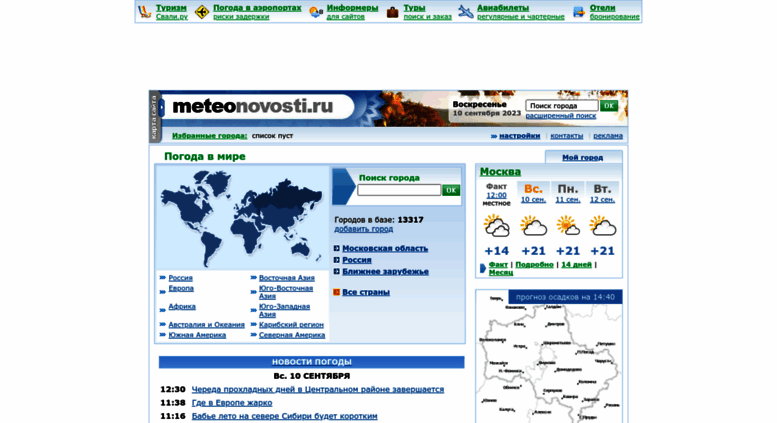Open Юго-Западная Азия link
Screen dimensions: 777x423
(x=284, y=311)
